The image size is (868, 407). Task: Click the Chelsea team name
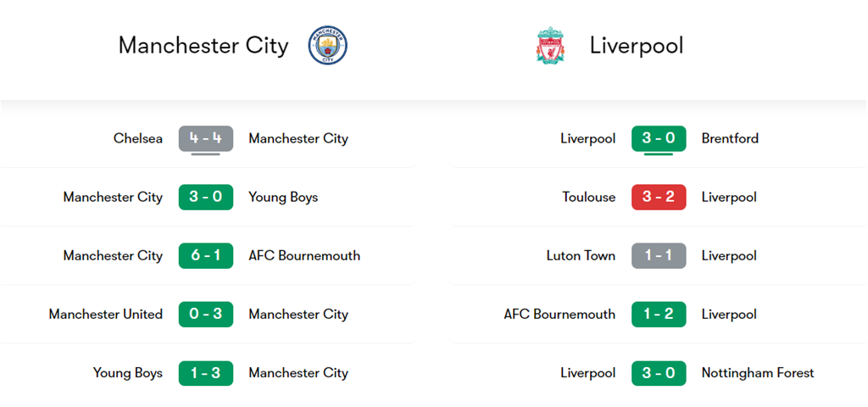point(138,138)
